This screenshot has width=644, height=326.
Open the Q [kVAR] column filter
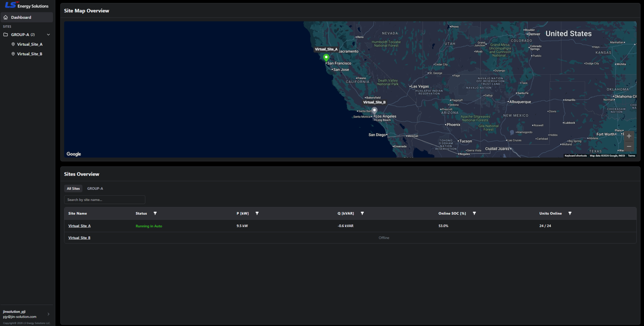click(x=362, y=214)
